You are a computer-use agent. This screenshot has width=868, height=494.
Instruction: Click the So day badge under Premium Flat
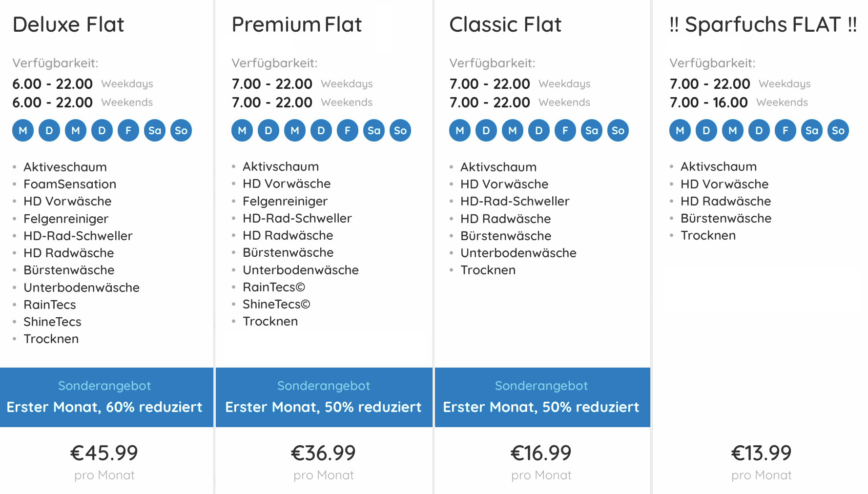(x=400, y=130)
